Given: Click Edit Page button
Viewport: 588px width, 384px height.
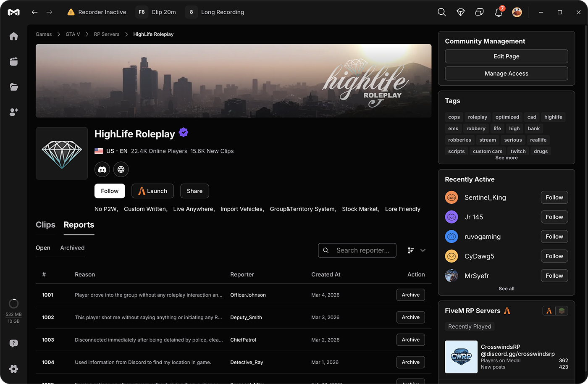Looking at the screenshot, I should pos(507,56).
